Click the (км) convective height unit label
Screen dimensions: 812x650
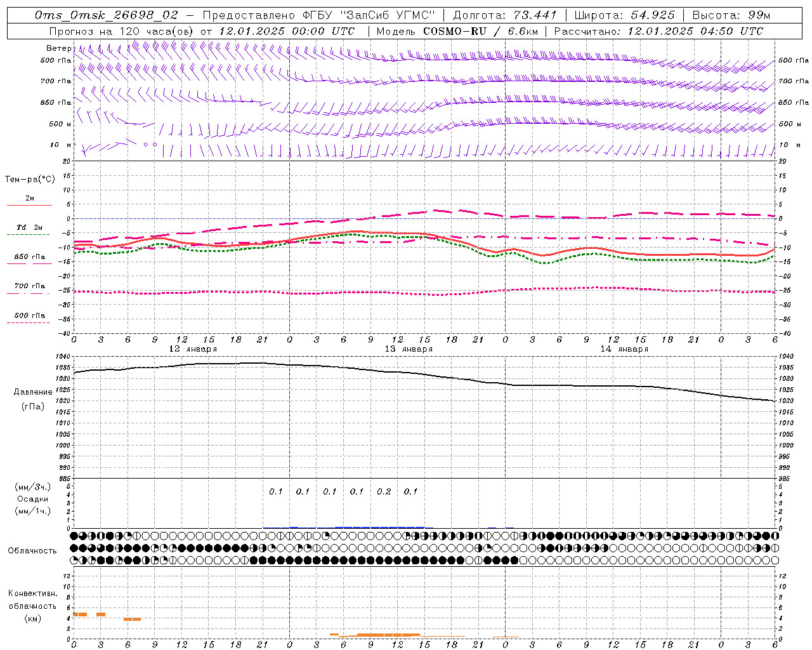(33, 618)
